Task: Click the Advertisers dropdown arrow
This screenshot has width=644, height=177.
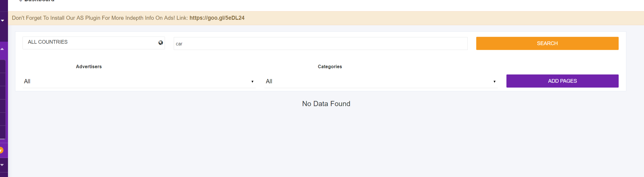Action: [252, 82]
